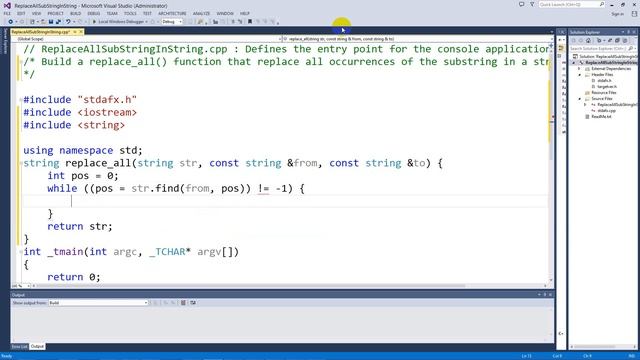640x360 pixels.
Task: Open the DEBUG menu
Action: point(93,13)
